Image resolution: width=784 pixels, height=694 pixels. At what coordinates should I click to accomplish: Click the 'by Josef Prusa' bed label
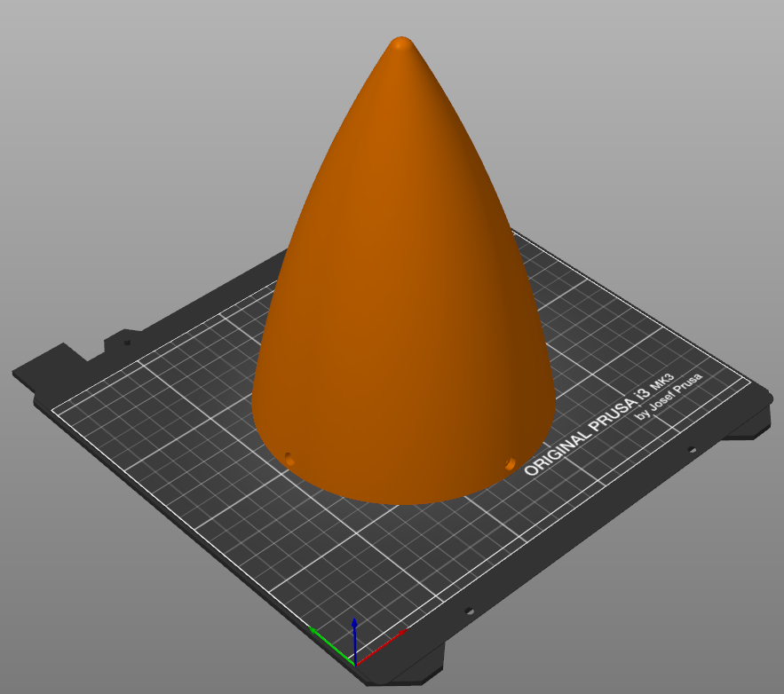click(668, 398)
